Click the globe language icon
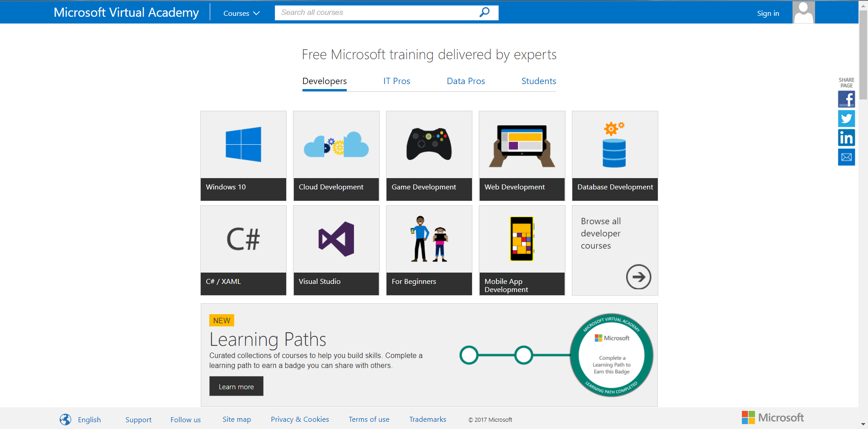The height and width of the screenshot is (429, 868). click(x=66, y=420)
